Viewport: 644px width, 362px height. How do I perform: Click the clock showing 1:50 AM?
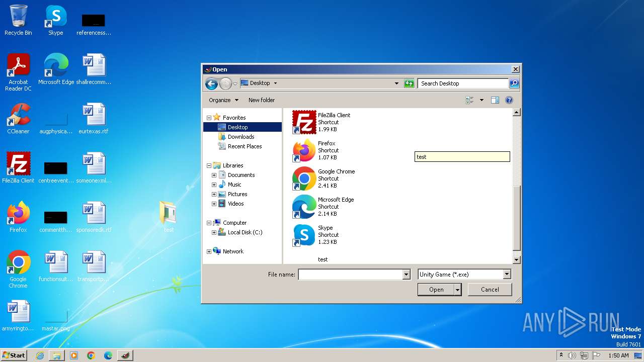pyautogui.click(x=618, y=355)
